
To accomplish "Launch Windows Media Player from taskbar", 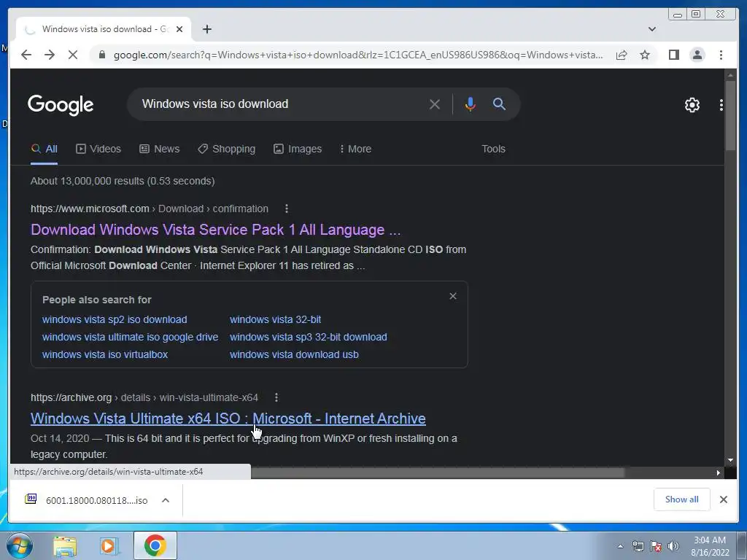I will (109, 546).
